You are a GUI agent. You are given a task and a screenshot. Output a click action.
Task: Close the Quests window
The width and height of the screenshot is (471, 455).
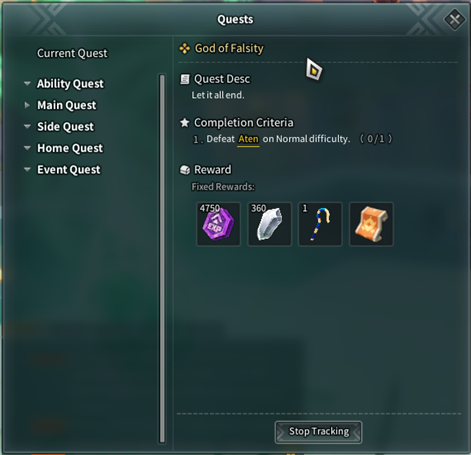click(455, 19)
